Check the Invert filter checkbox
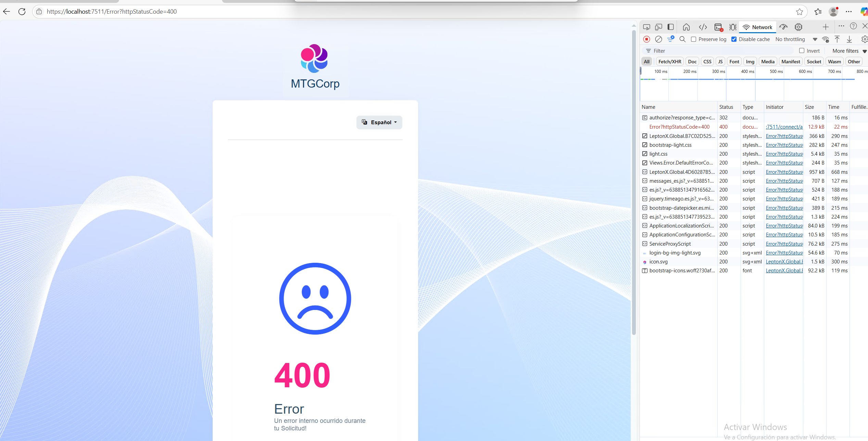 click(x=802, y=51)
